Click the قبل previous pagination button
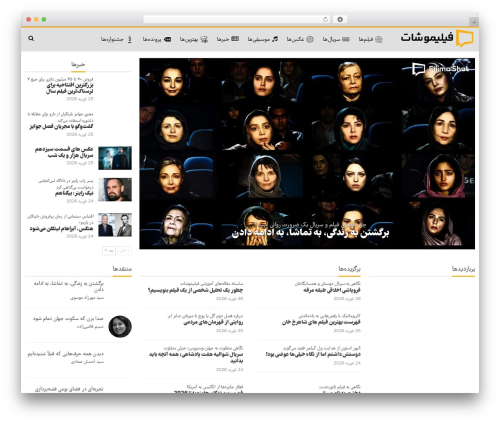The image size is (500, 423). pyautogui.click(x=124, y=251)
